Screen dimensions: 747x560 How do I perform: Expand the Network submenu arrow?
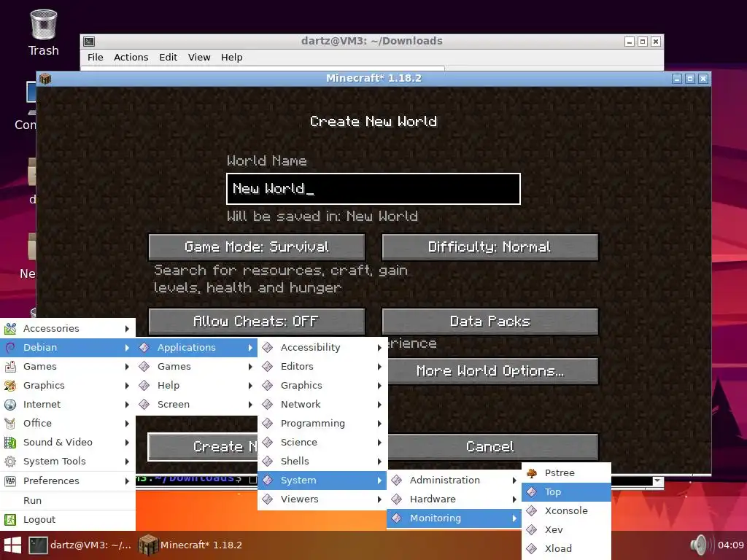coord(379,405)
